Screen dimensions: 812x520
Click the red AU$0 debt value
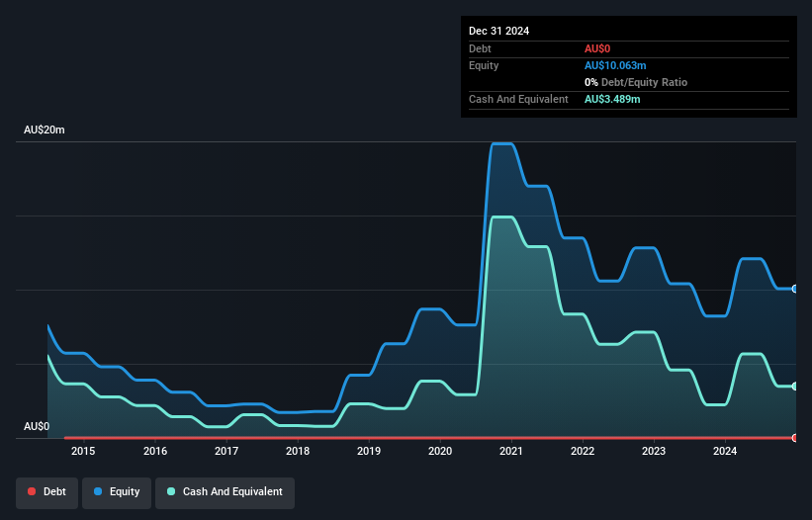pos(597,48)
